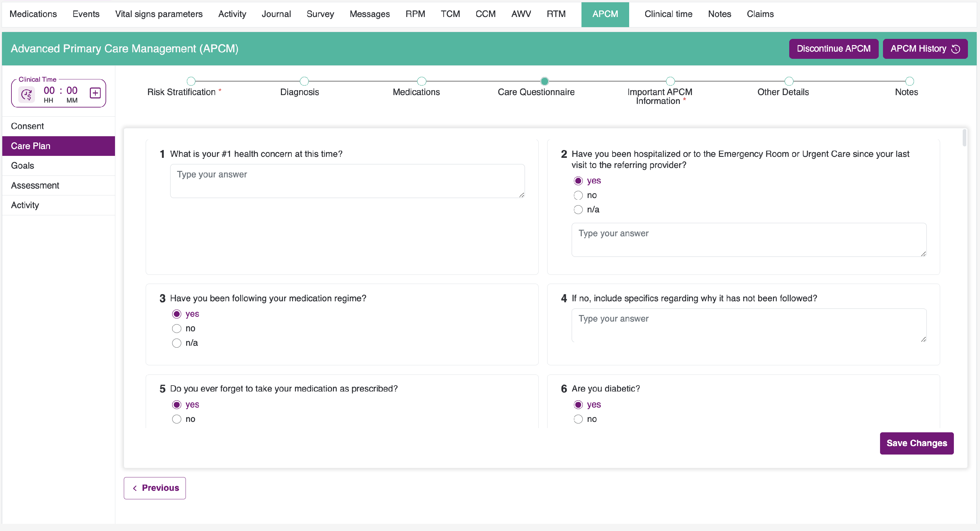Viewport: 980px width, 531px height.
Task: Click the Risk Stratification step circle
Action: tap(191, 81)
